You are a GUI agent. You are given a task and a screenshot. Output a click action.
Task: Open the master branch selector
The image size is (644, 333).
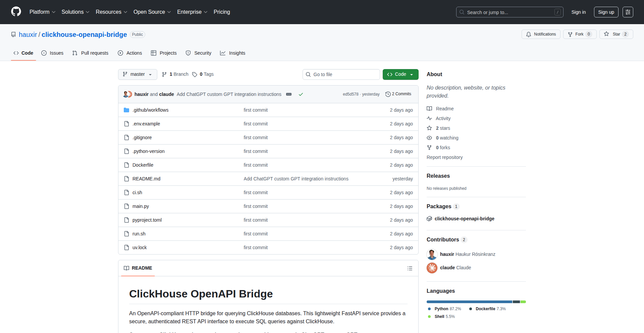[137, 74]
